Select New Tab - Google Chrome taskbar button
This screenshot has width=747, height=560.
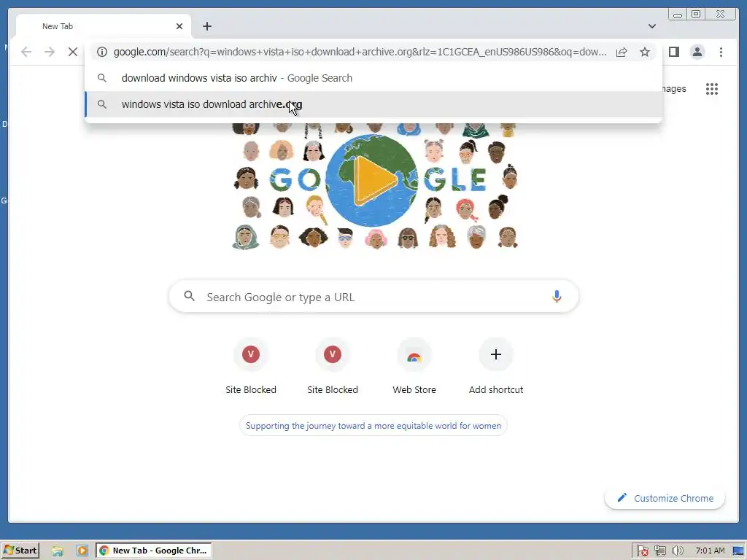(x=154, y=551)
